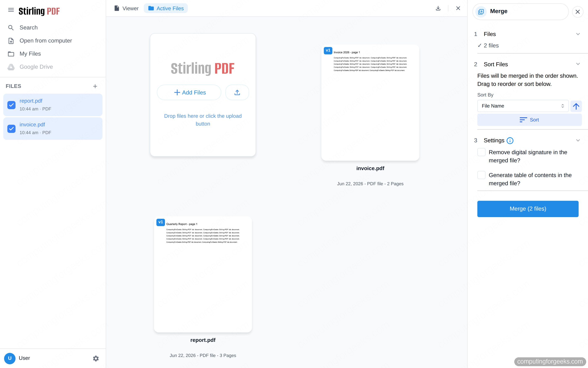Click the Sort button
The image size is (588, 368).
pos(529,120)
